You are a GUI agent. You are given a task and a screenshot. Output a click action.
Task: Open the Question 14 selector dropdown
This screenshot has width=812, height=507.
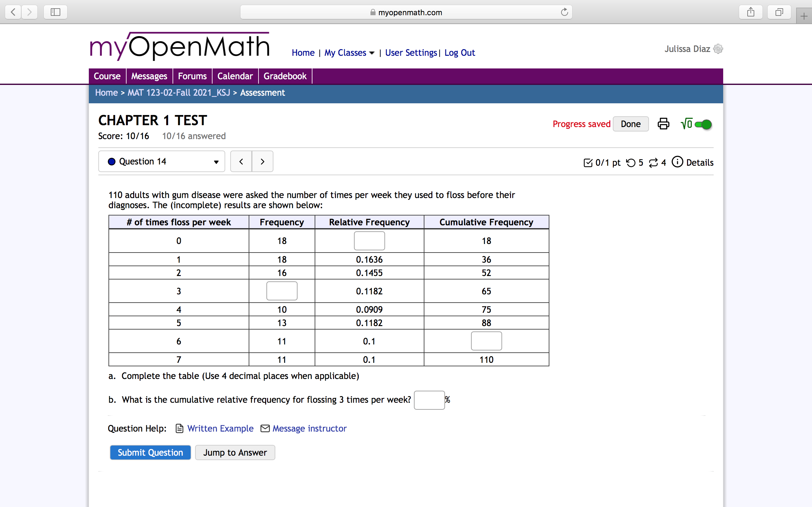[x=216, y=162]
